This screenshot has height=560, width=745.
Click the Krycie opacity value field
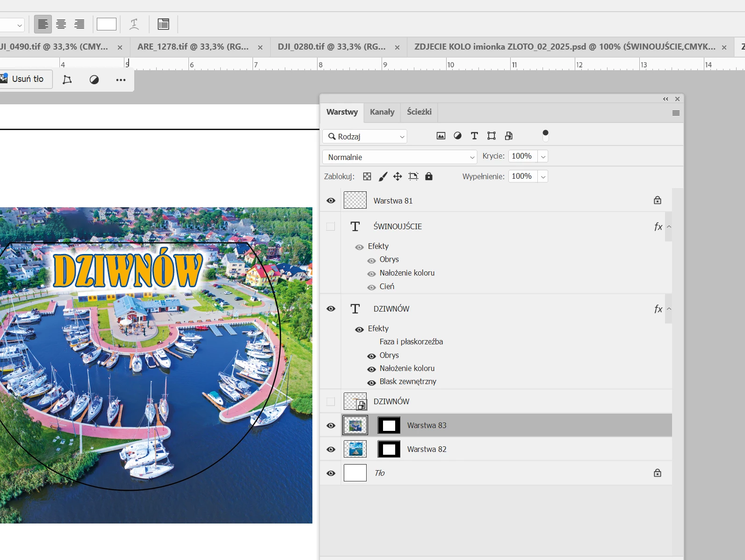pos(523,156)
